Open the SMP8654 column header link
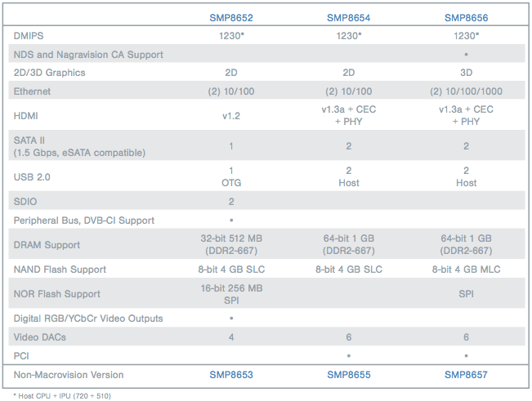Viewport: 532px width, 401px height. (348, 18)
